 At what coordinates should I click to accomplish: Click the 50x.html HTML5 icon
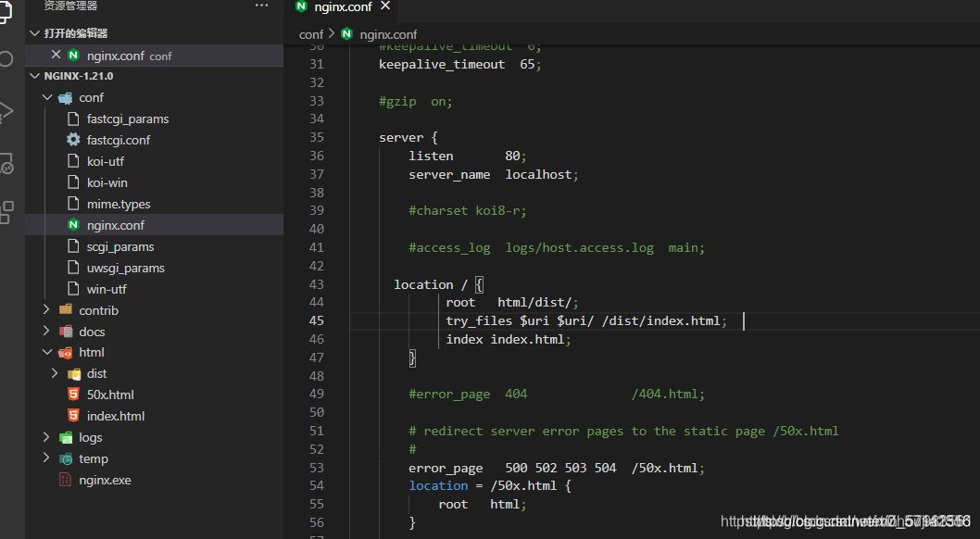coord(73,395)
